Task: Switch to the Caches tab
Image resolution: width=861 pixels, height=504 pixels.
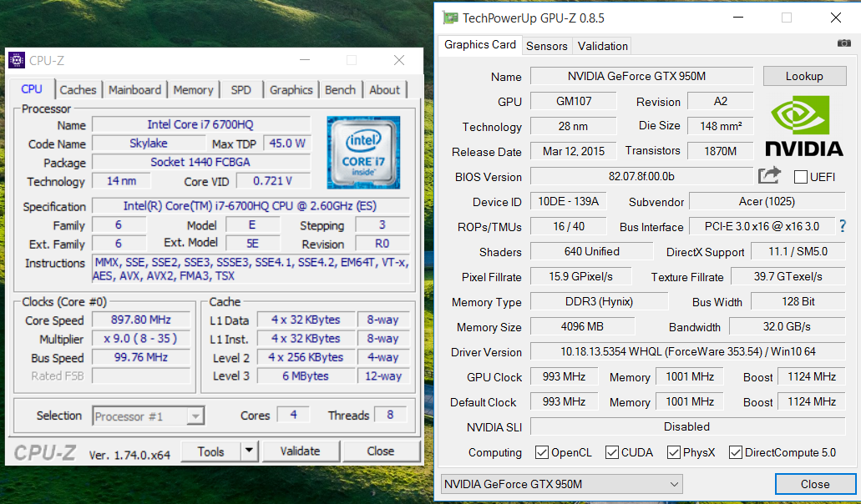Action: 78,90
